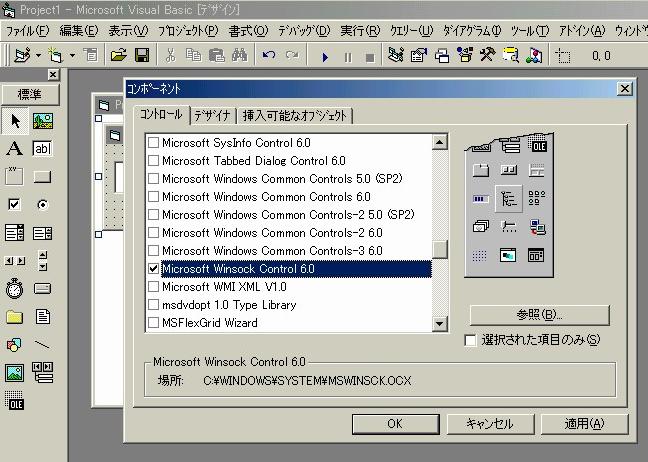Viewport: 648px width, 462px height.
Task: Select the CheckBox tool in toolbox
Action: pyautogui.click(x=14, y=204)
